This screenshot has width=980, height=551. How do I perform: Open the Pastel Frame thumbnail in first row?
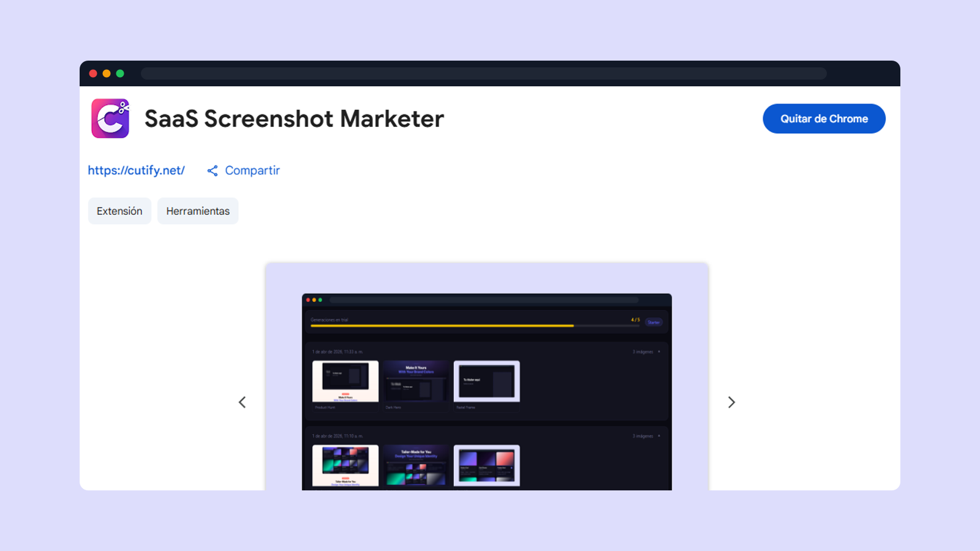tap(486, 381)
